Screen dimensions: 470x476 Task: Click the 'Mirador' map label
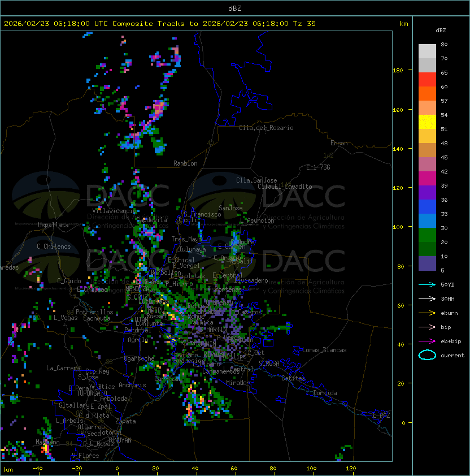(238, 383)
